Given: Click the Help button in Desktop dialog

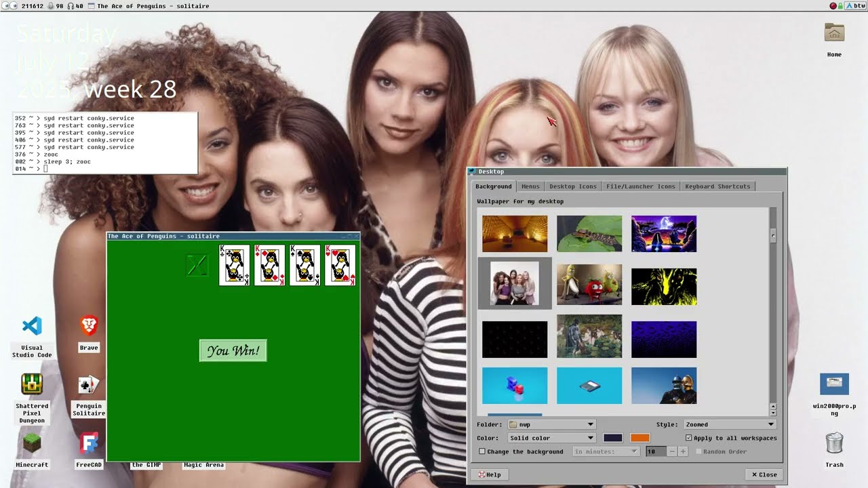Looking at the screenshot, I should pyautogui.click(x=490, y=474).
